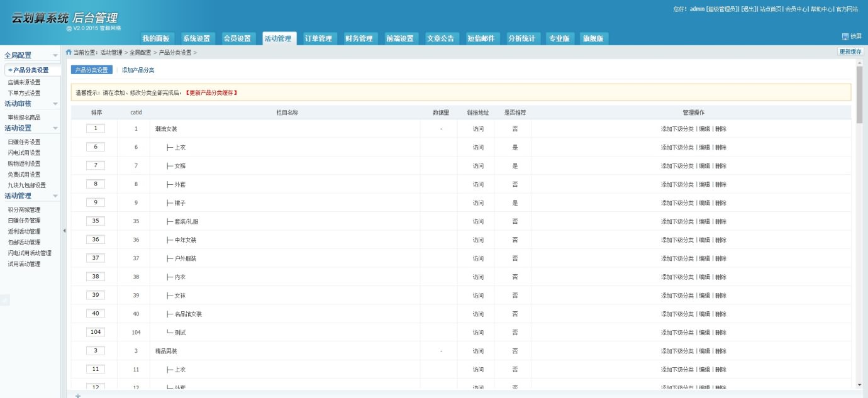
Task: Open 日赚任务设置 in the sidebar
Action: [24, 142]
